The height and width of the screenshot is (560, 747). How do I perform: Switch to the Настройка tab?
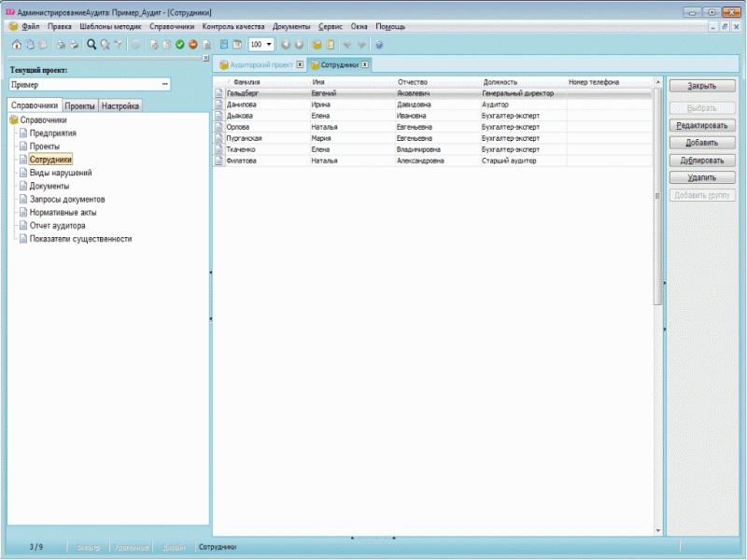tap(120, 105)
